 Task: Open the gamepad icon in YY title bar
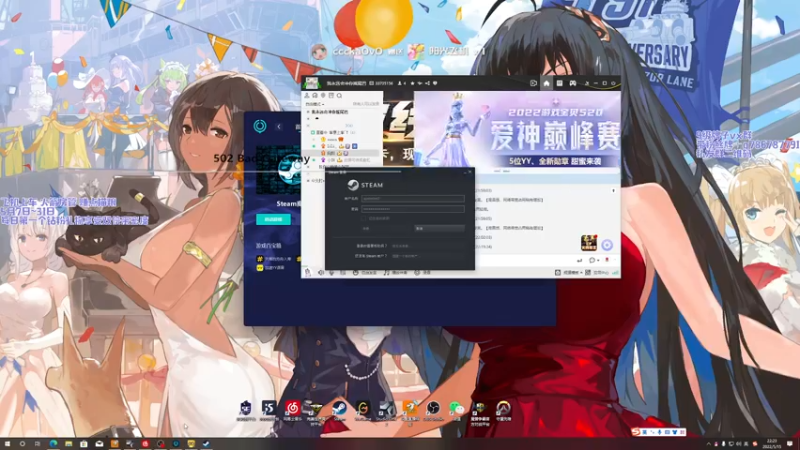click(572, 83)
